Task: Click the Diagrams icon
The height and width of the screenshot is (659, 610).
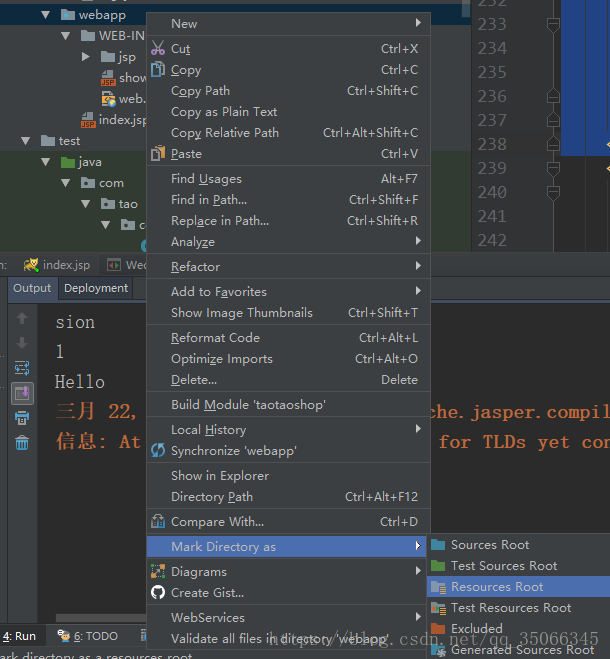Action: (158, 572)
